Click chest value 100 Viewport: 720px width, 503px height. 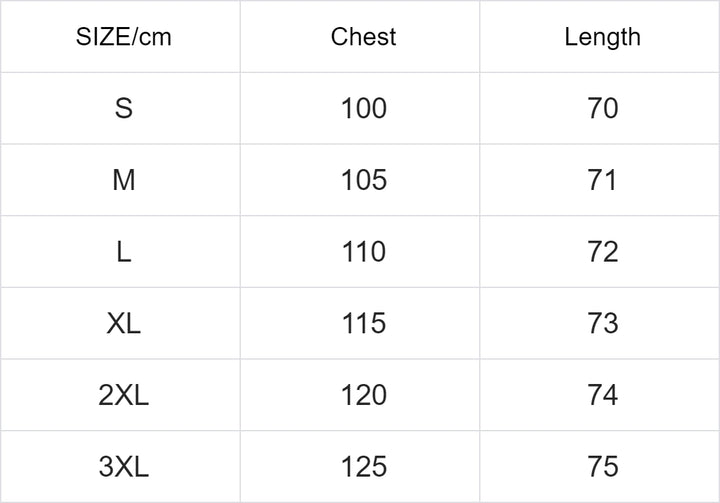pyautogui.click(x=363, y=108)
